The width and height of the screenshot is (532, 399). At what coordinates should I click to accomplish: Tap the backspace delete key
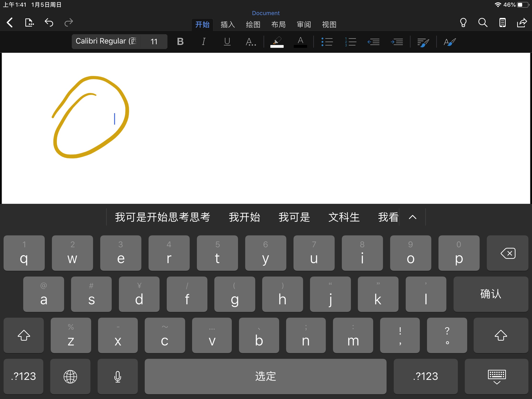tap(507, 253)
